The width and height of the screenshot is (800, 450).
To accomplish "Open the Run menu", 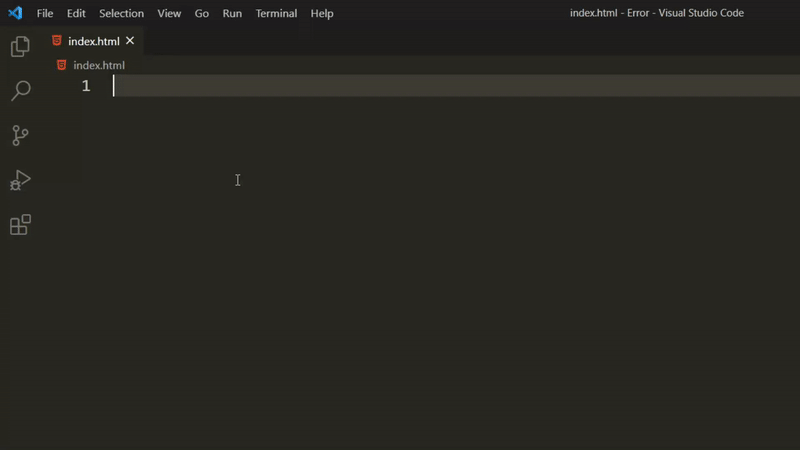I will coord(232,13).
